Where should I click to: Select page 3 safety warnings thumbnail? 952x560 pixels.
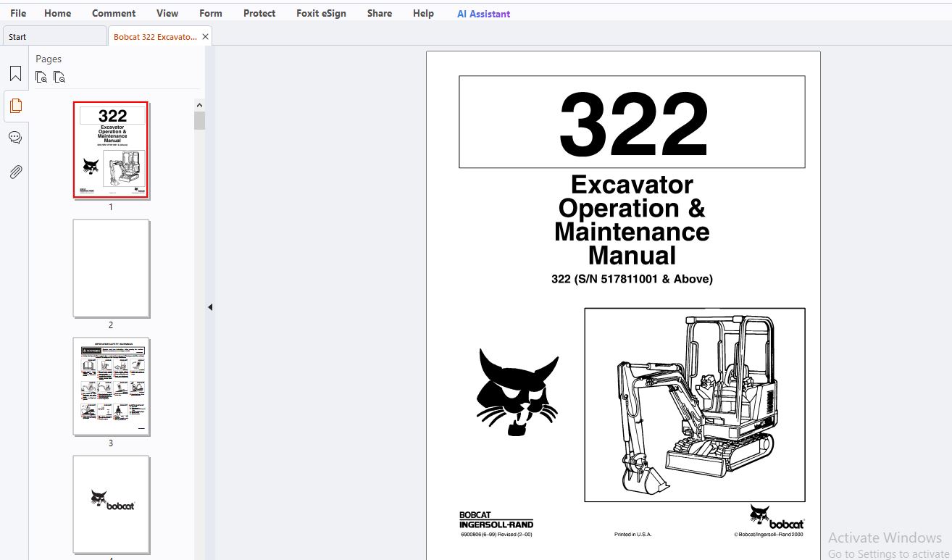(111, 386)
